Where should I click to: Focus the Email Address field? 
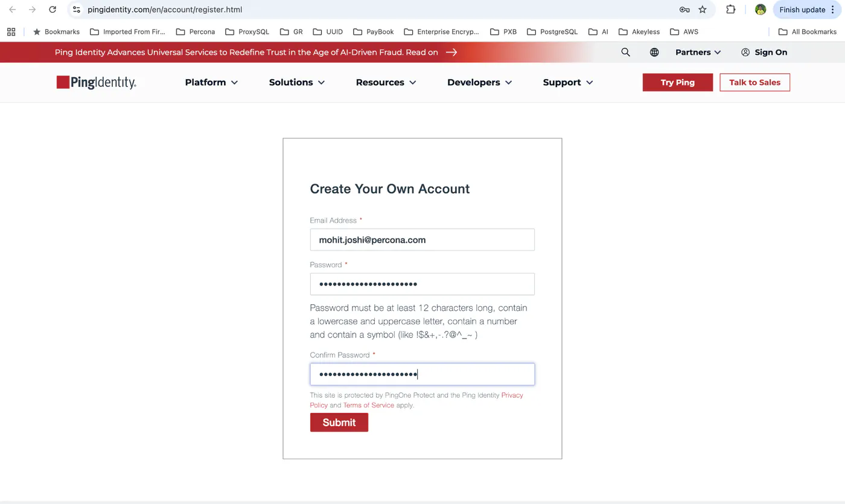422,240
